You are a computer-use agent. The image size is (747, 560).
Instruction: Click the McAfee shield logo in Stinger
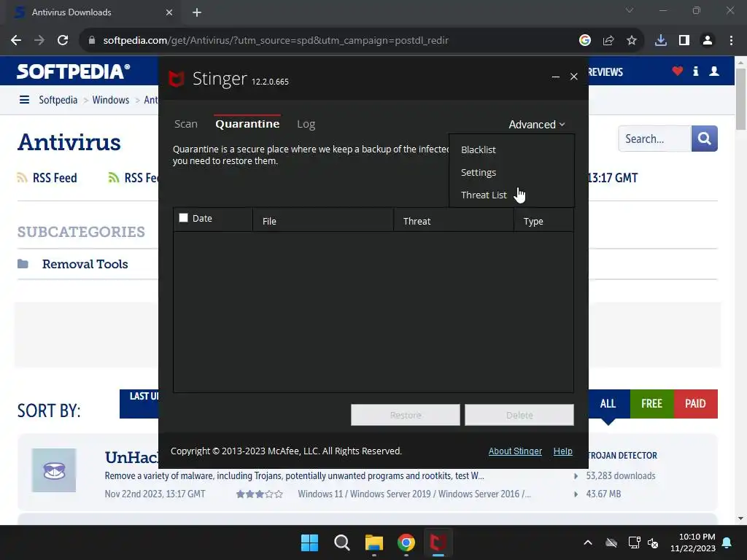pyautogui.click(x=177, y=79)
